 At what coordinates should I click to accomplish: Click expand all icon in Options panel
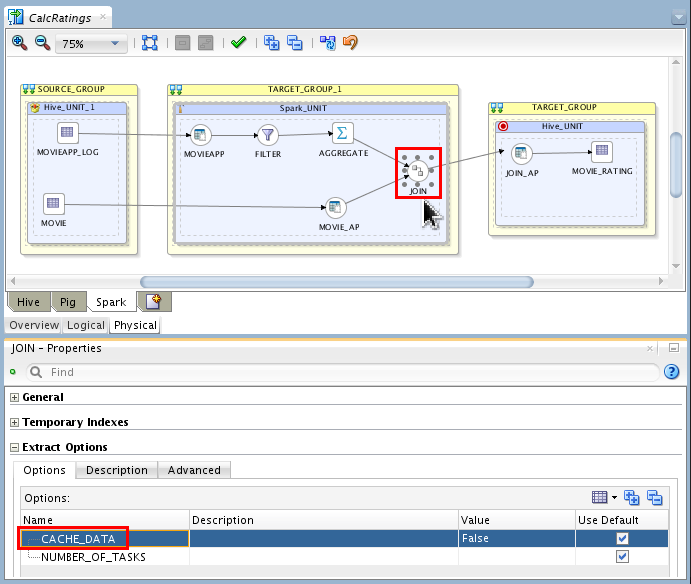632,498
